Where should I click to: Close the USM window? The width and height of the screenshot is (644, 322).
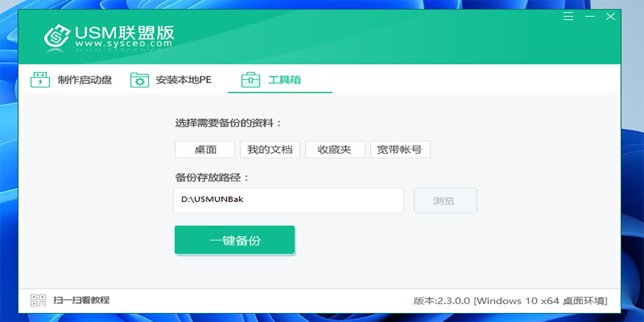(611, 17)
